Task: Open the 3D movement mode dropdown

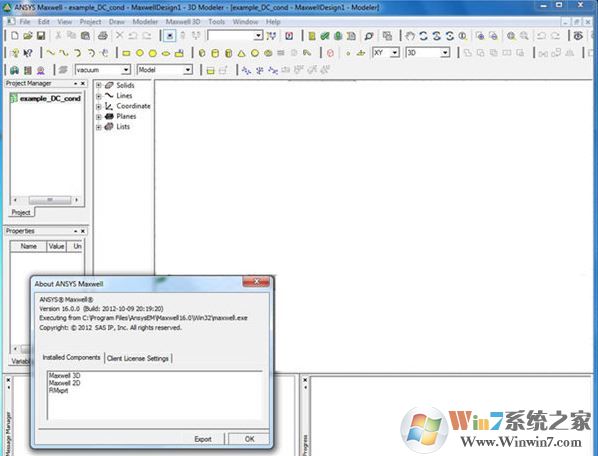Action: pyautogui.click(x=445, y=53)
